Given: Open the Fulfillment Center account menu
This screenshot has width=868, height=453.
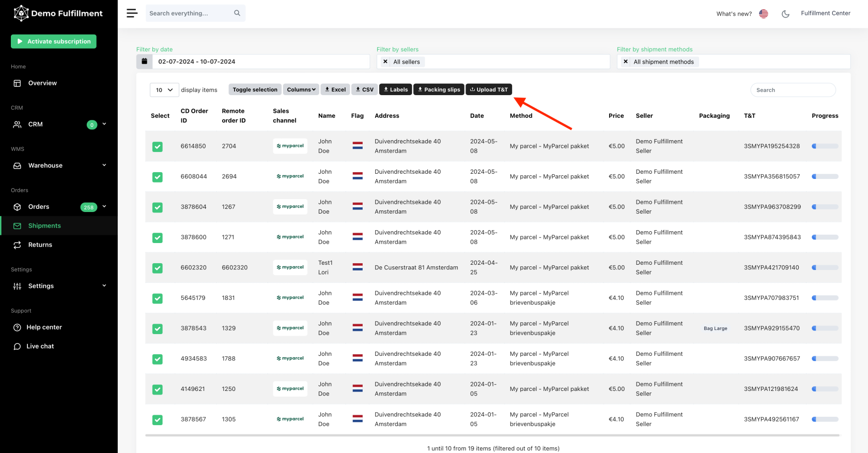Looking at the screenshot, I should pyautogui.click(x=826, y=13).
